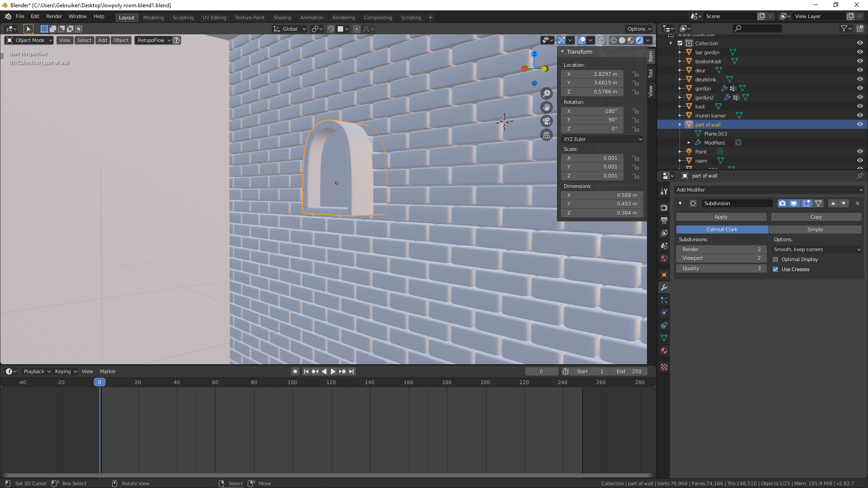The width and height of the screenshot is (868, 488).
Task: Open the Object Data properties tab
Action: point(664,338)
